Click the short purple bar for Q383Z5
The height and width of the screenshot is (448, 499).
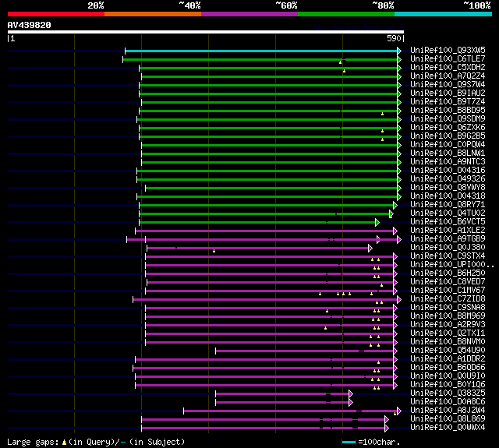(282, 394)
